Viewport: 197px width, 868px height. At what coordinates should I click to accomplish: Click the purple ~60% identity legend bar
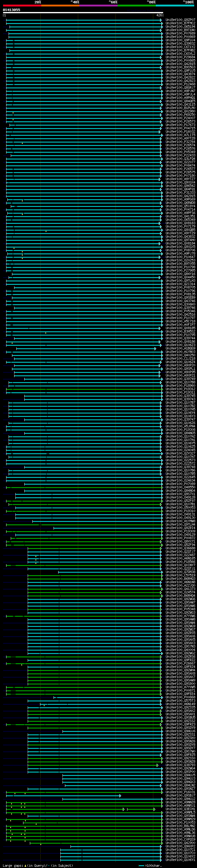click(x=98, y=6)
